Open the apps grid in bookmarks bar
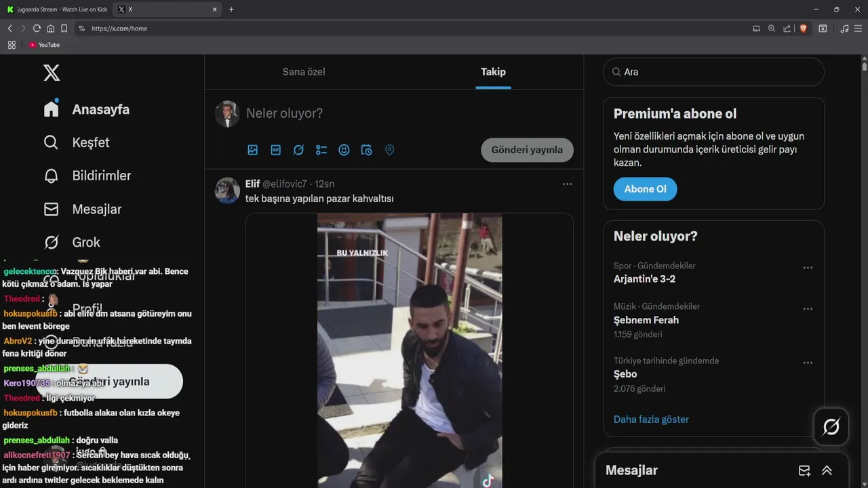 pyautogui.click(x=12, y=45)
